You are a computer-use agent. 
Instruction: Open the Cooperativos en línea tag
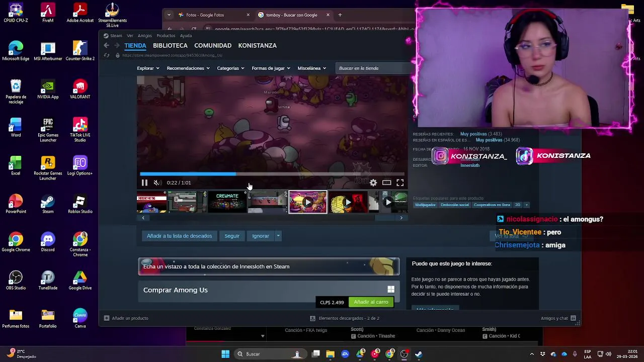(x=492, y=205)
